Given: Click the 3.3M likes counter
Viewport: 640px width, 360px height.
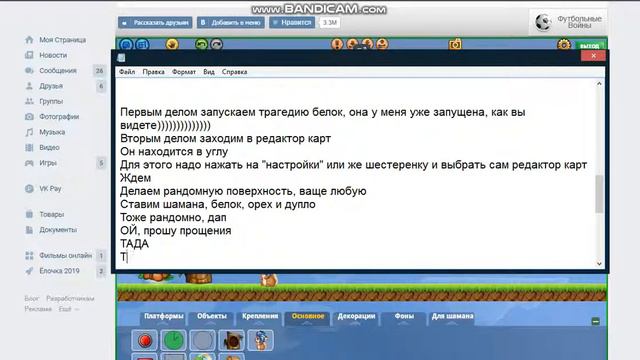Looking at the screenshot, I should pos(330,22).
